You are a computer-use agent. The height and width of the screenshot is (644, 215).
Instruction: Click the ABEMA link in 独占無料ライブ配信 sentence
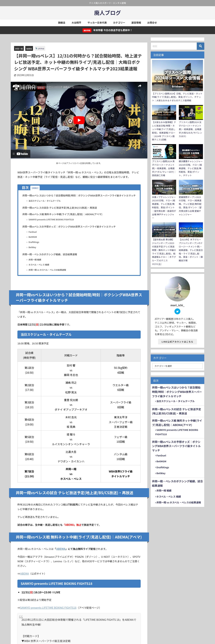[x=61, y=549]
